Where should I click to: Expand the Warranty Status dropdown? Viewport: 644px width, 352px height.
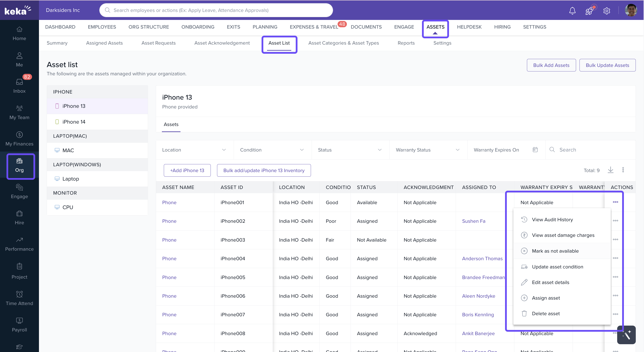coord(428,150)
